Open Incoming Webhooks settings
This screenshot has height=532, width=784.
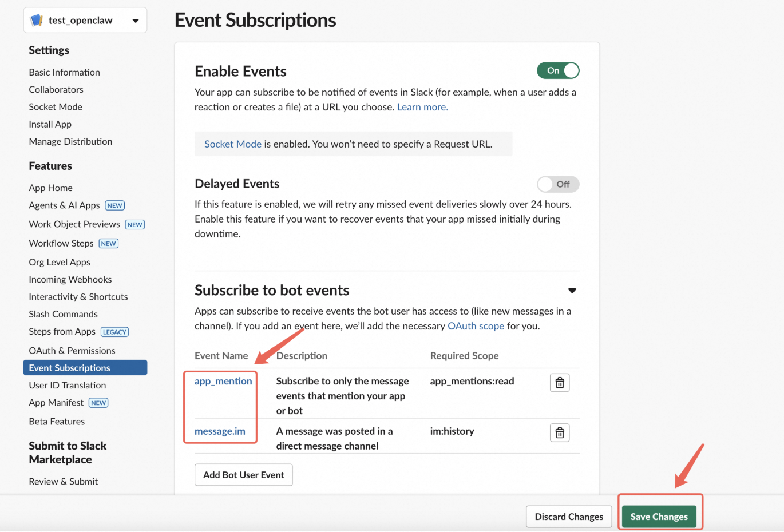point(70,279)
